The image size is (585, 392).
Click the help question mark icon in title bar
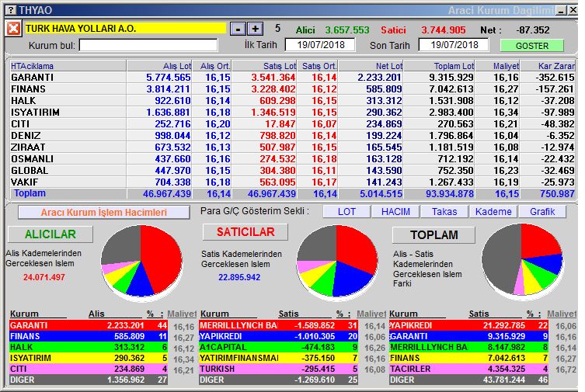point(12,10)
